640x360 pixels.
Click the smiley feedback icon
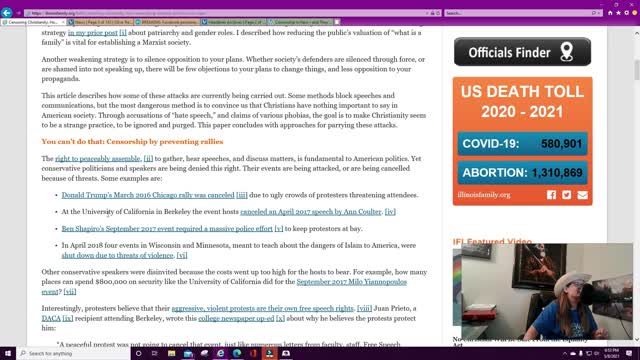tap(635, 13)
